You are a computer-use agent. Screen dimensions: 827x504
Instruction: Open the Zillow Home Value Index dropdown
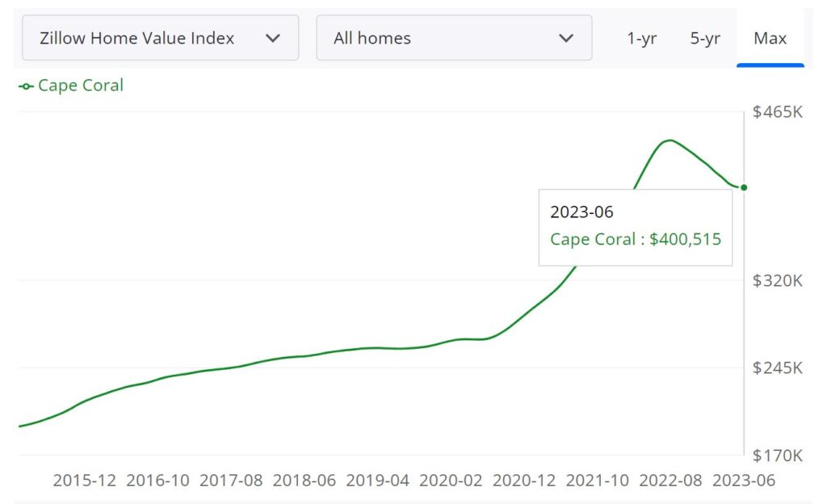tap(160, 37)
